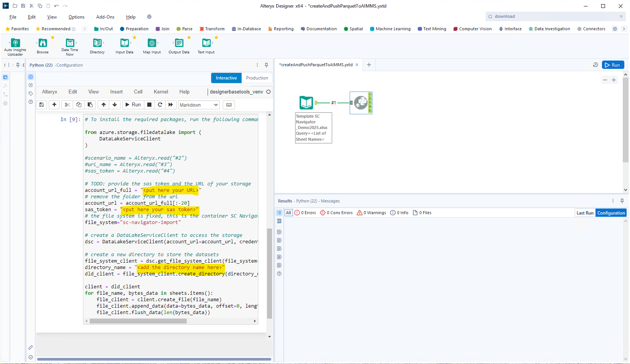The height and width of the screenshot is (364, 630).
Task: Restart the notebook kernel
Action: (x=160, y=105)
